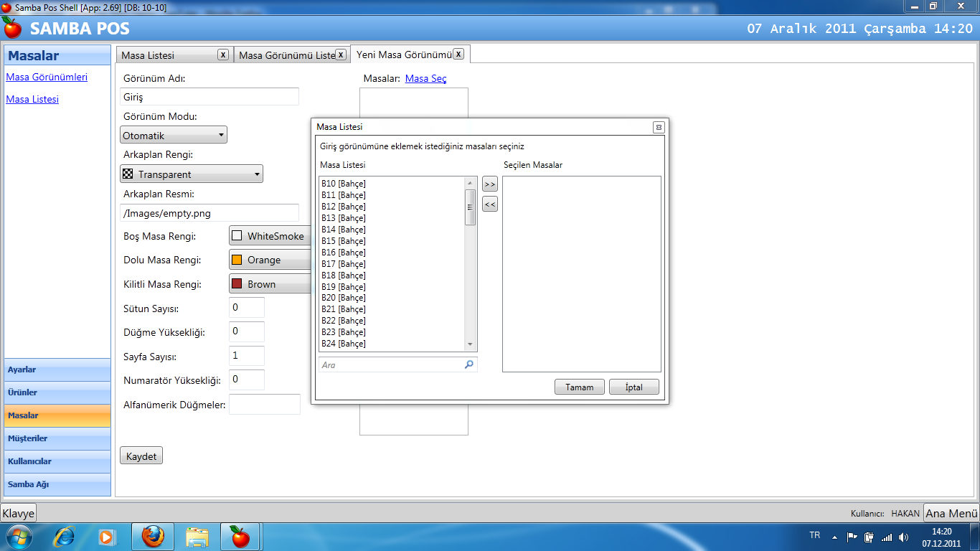Open Firefox from the taskbar
This screenshot has height=551, width=980.
coord(152,536)
